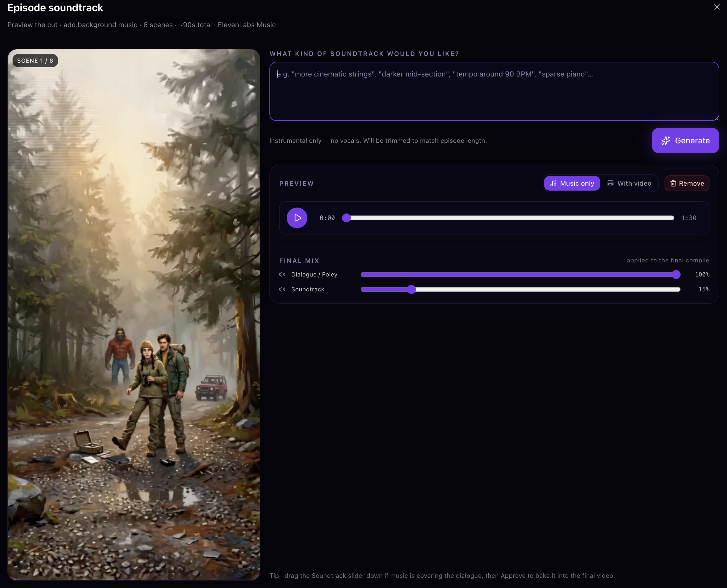Click the Dialogue / Foley label
This screenshot has height=588, width=727.
[314, 274]
